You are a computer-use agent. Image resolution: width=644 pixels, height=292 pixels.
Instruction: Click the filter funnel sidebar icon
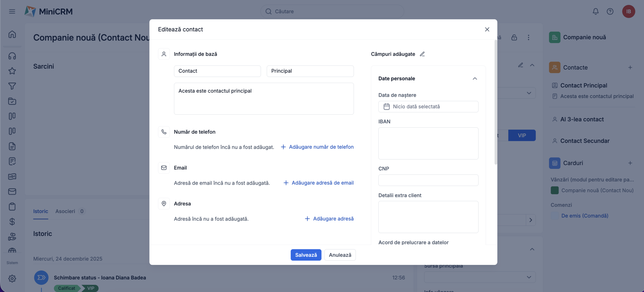pyautogui.click(x=12, y=86)
